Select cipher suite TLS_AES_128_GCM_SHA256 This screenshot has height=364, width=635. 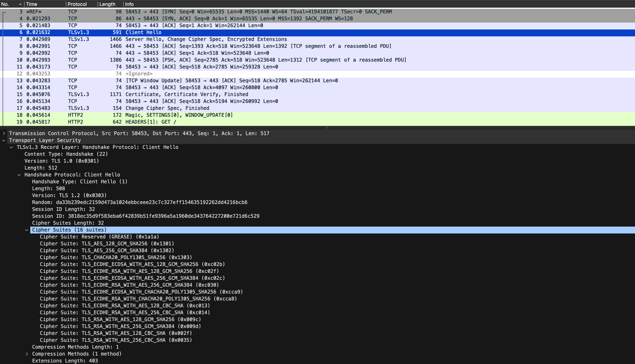click(107, 244)
